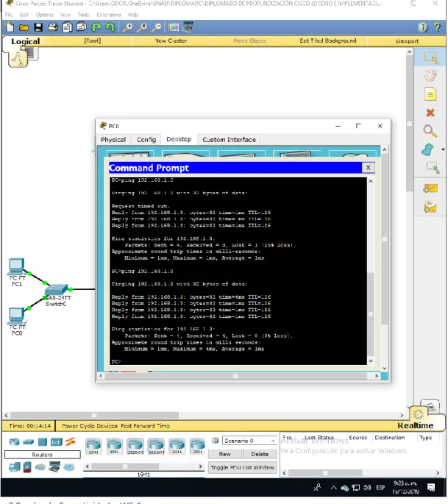Image resolution: width=448 pixels, height=504 pixels.
Task: Open the taskbar network icon
Action: pos(355,488)
